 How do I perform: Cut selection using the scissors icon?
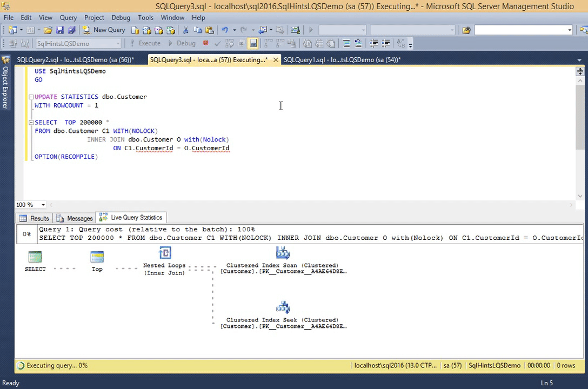(x=185, y=30)
